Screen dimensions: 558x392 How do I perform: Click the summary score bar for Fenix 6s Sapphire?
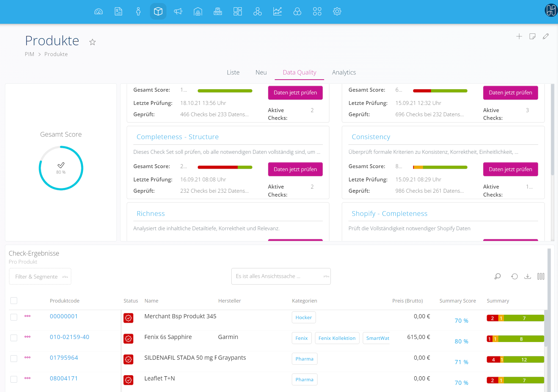[x=515, y=339]
